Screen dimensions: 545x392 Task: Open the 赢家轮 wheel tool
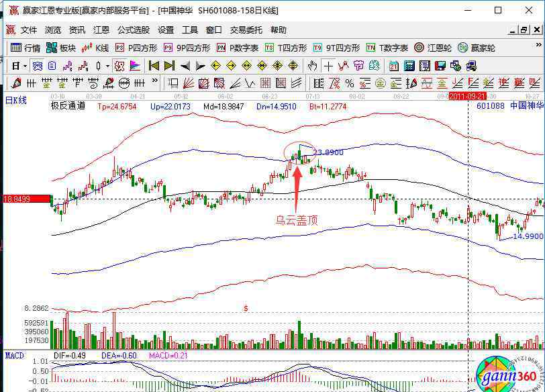pyautogui.click(x=476, y=48)
